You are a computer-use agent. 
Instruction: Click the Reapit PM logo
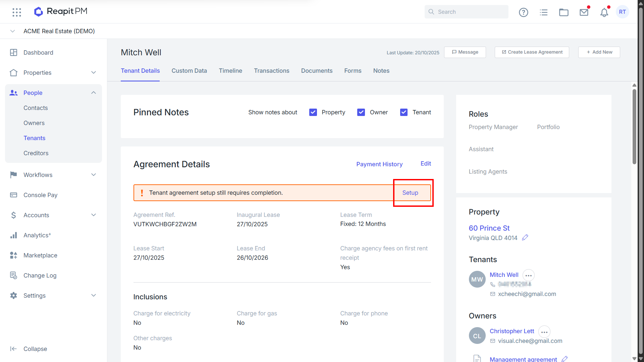[x=61, y=11]
